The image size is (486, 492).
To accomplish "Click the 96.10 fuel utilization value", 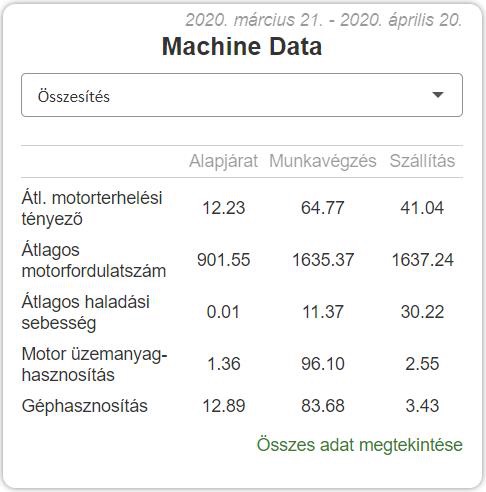I will click(x=323, y=364).
